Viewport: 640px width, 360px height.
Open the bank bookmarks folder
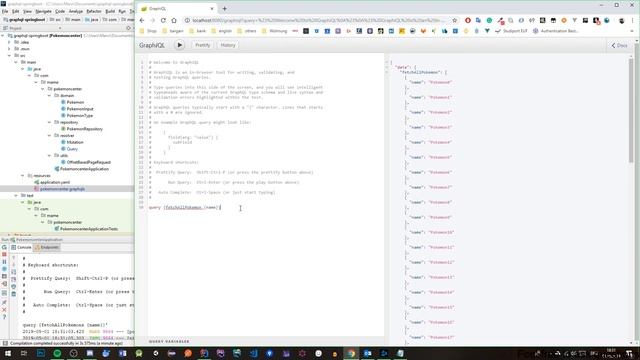coord(198,31)
